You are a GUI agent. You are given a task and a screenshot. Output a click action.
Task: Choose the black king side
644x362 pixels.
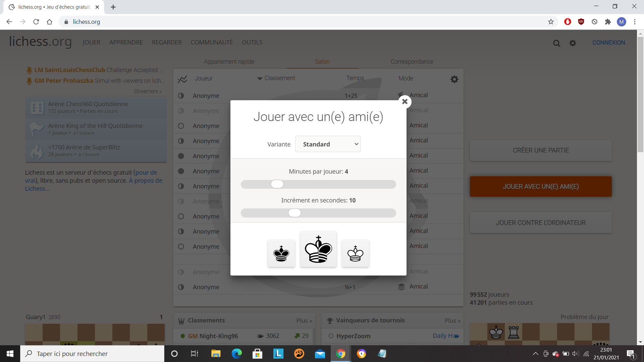point(281,254)
